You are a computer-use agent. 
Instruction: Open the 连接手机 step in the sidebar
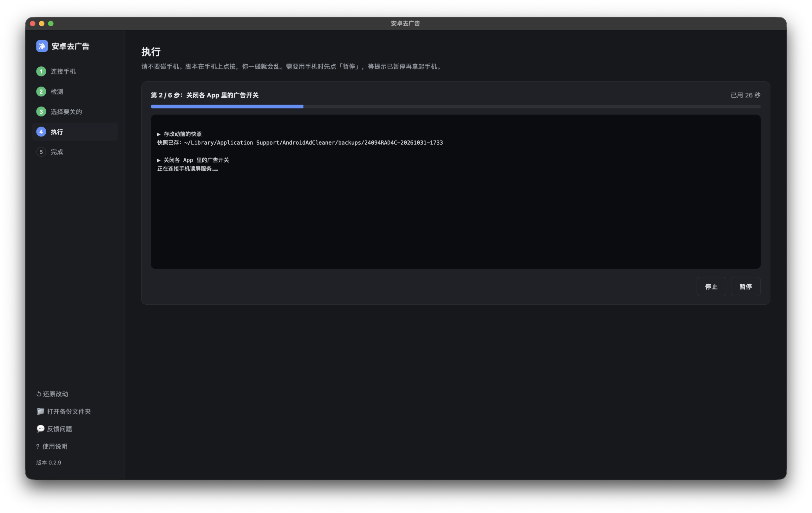(75, 71)
